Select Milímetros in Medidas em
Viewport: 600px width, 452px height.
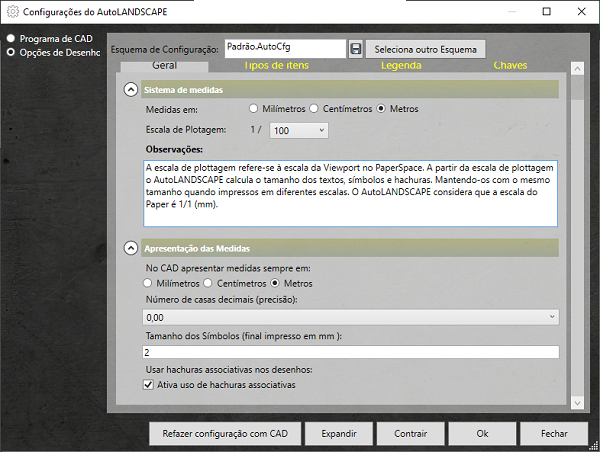255,108
